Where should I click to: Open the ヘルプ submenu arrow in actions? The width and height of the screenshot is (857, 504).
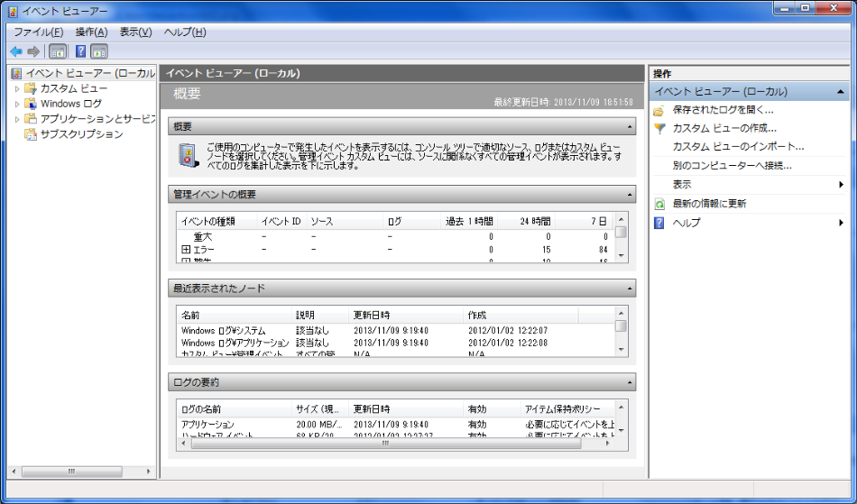click(841, 223)
